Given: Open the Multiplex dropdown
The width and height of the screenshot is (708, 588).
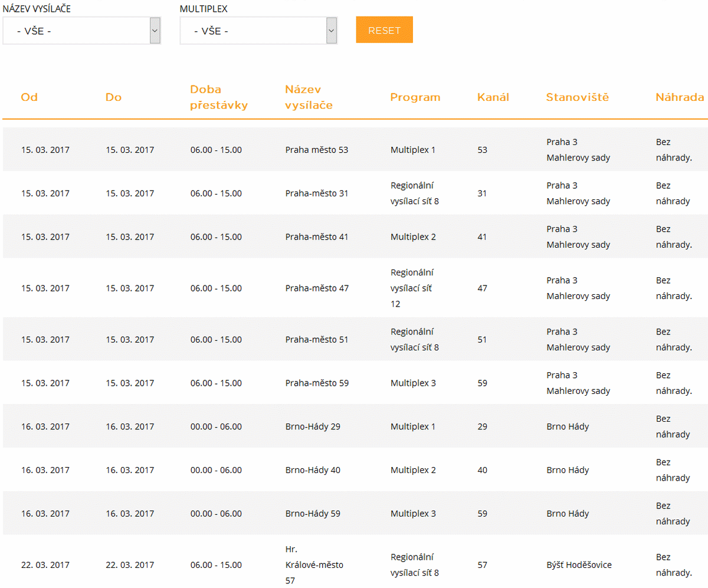Looking at the screenshot, I should point(258,31).
